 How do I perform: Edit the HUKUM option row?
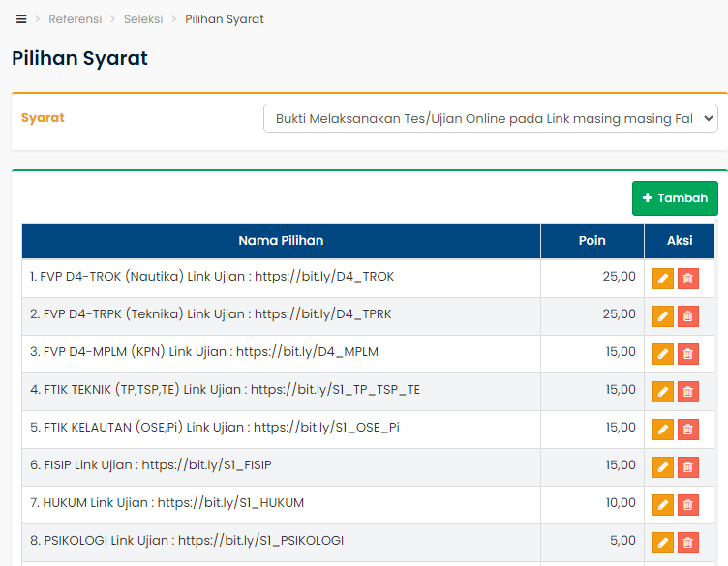(x=663, y=505)
